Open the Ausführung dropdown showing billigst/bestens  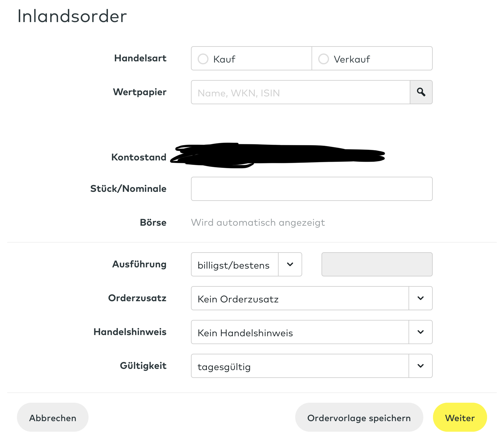[235, 265]
